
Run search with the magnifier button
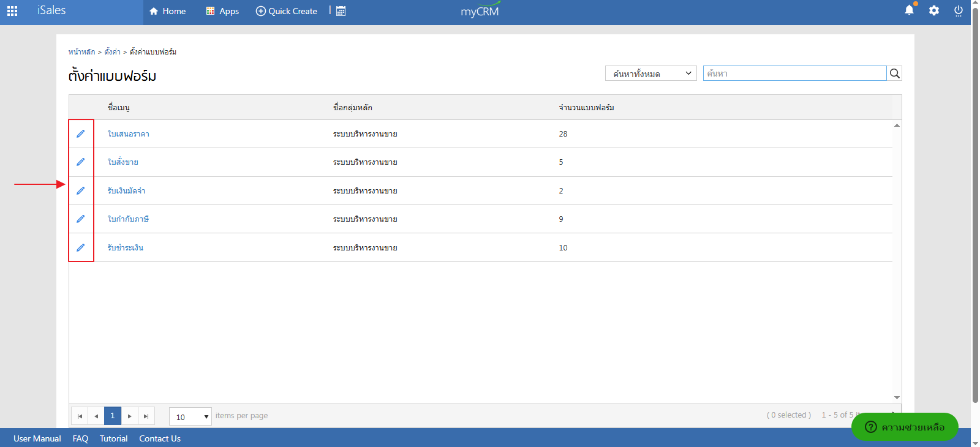[894, 73]
